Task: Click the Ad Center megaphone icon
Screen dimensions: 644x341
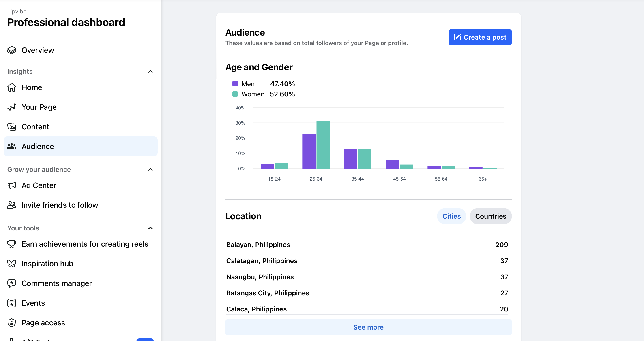Action: click(11, 185)
